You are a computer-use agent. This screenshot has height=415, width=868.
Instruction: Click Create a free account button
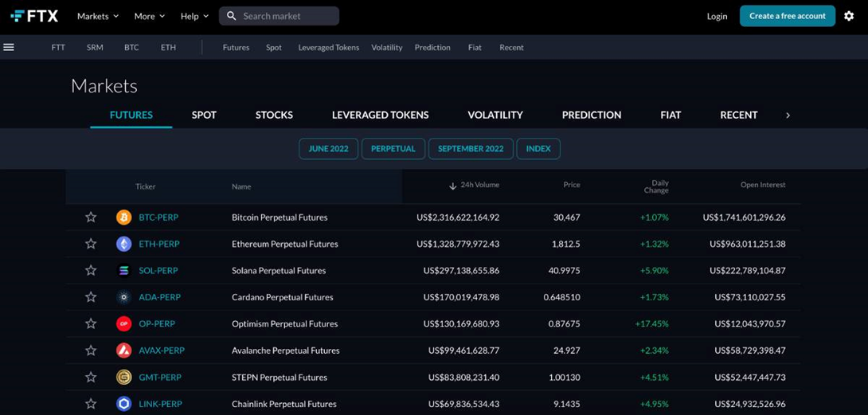pyautogui.click(x=788, y=16)
